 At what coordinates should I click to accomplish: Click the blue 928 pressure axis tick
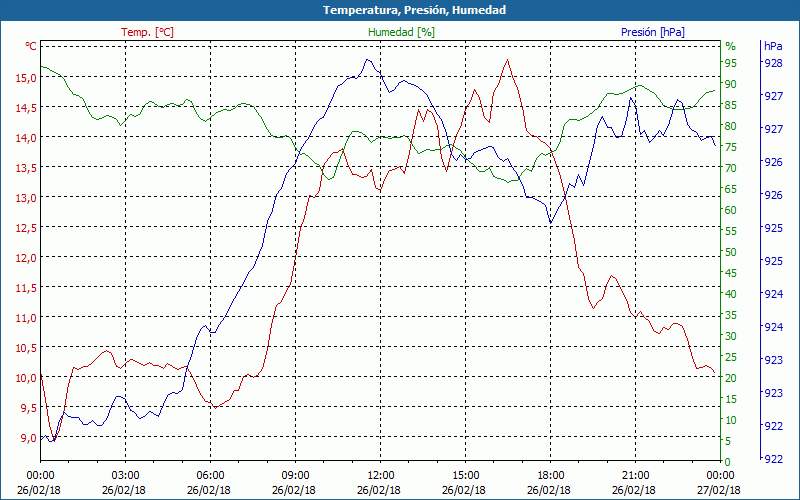point(773,63)
